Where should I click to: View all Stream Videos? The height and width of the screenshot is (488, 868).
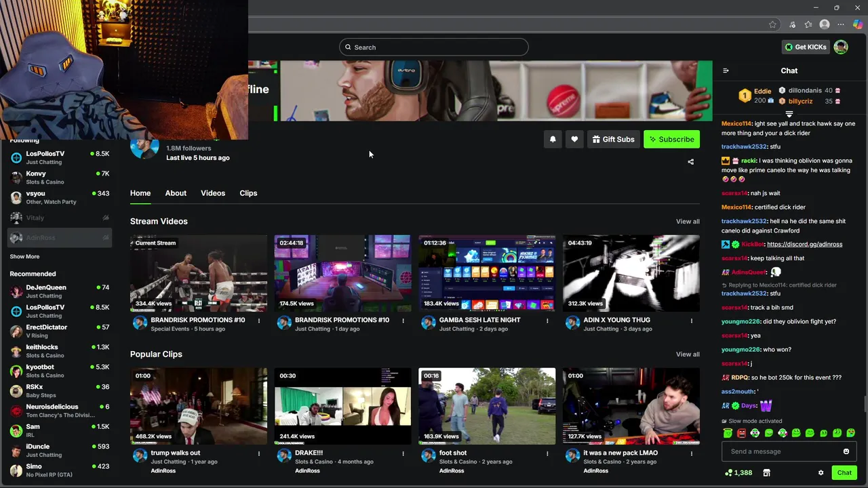(x=688, y=222)
